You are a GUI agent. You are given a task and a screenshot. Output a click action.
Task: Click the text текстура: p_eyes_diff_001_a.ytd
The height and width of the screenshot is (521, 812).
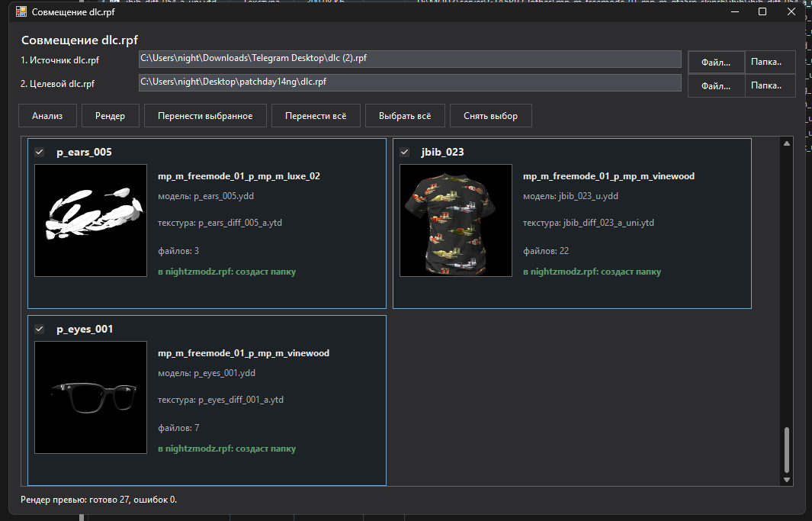[x=220, y=400]
